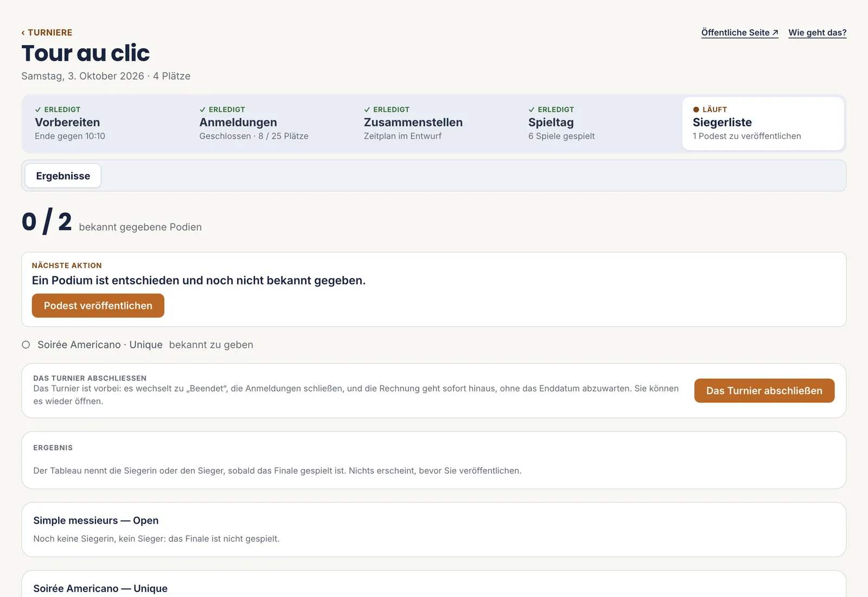Click the checkmark icon above Anmeldungen
Screen dimensions: 868x597
(202, 110)
